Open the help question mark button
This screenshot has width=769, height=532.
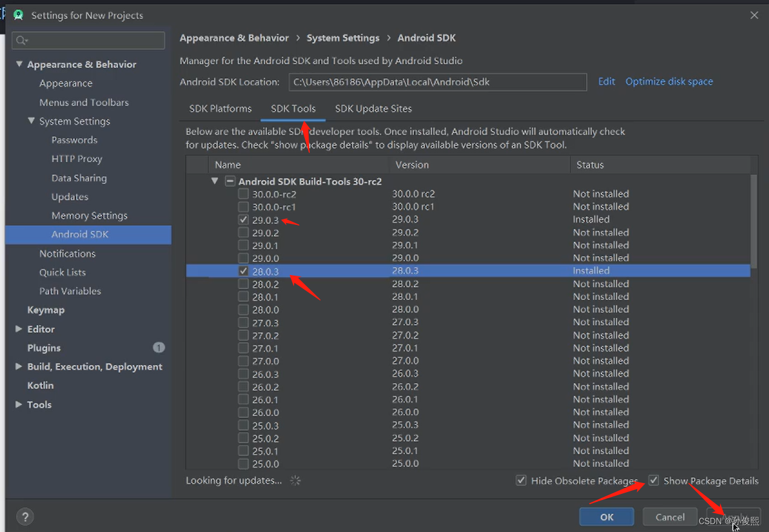tap(25, 517)
